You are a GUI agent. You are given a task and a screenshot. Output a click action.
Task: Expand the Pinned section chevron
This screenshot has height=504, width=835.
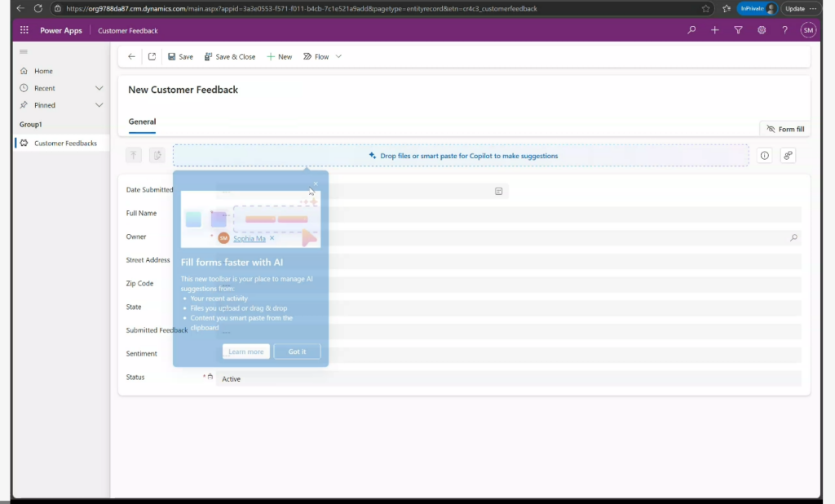(99, 105)
